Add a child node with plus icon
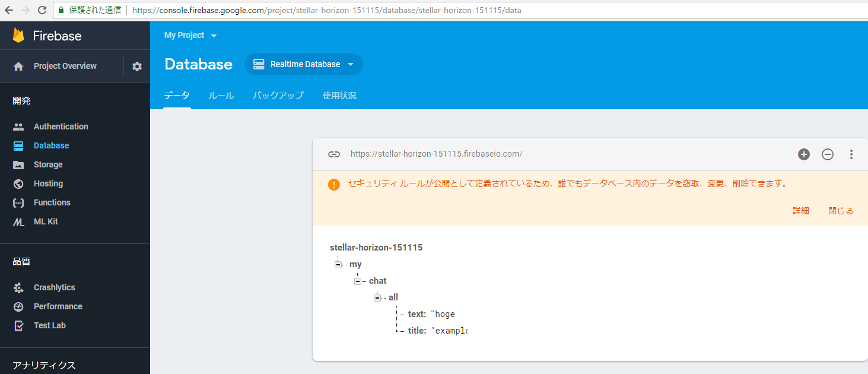The height and width of the screenshot is (374, 868). coord(804,154)
